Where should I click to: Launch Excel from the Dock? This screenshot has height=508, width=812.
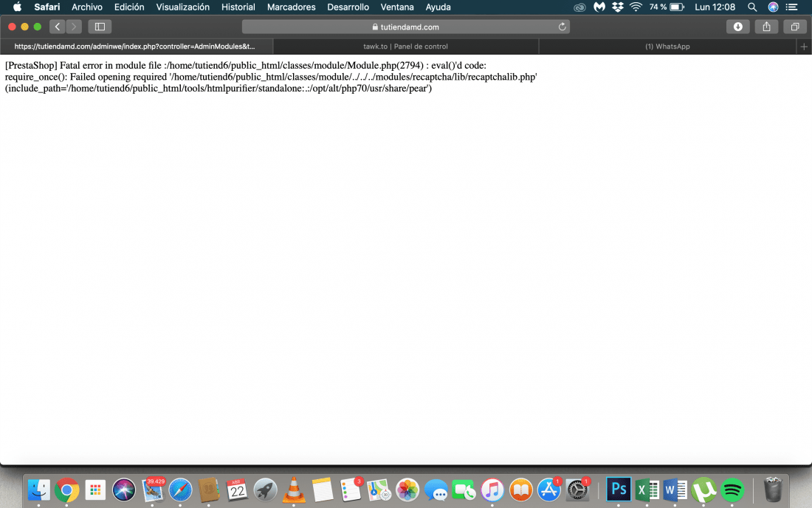[647, 490]
